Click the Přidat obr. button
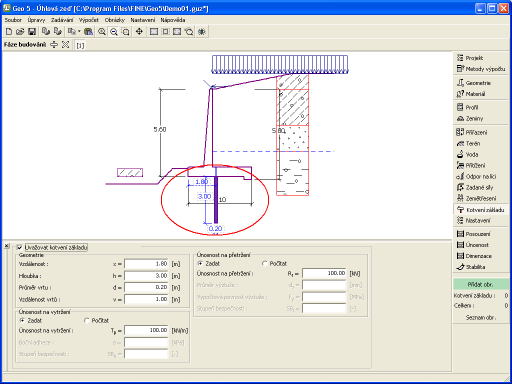Screen dimensions: 512x384 480,284
